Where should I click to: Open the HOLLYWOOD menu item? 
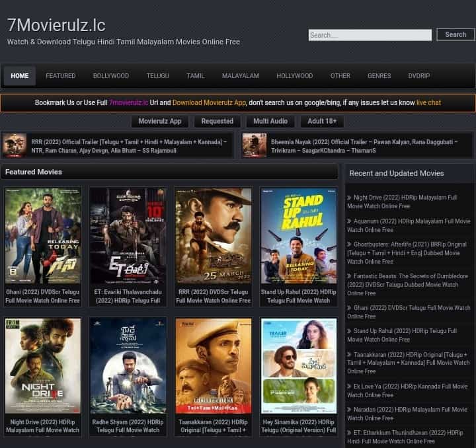(x=294, y=76)
